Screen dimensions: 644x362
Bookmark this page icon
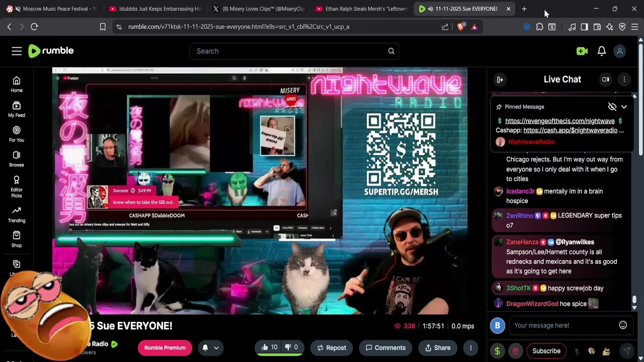tap(103, 27)
